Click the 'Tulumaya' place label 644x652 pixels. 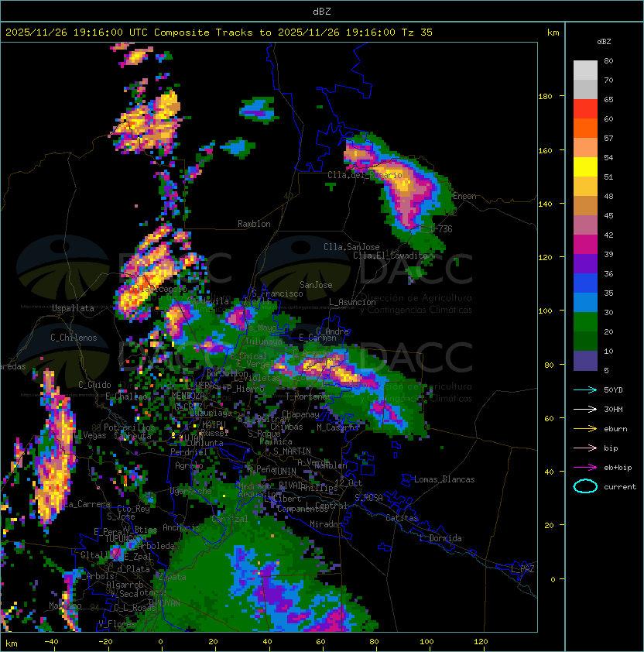264,341
